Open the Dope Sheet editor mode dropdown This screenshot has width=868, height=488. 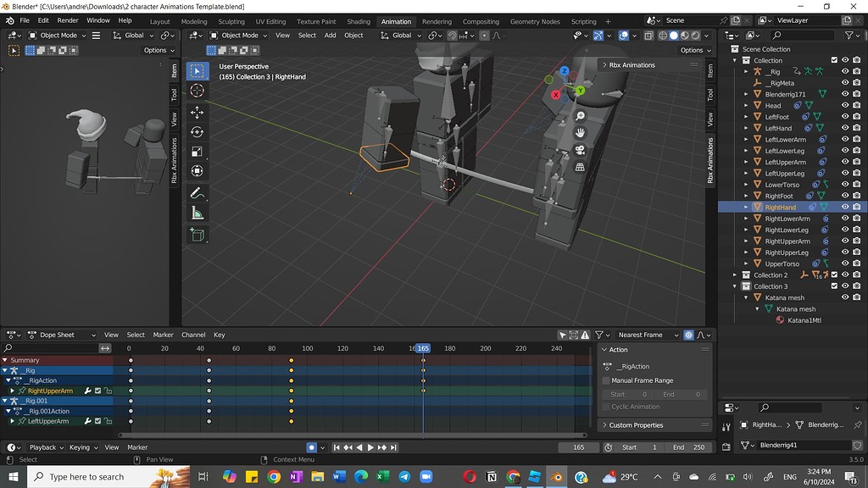(x=59, y=335)
